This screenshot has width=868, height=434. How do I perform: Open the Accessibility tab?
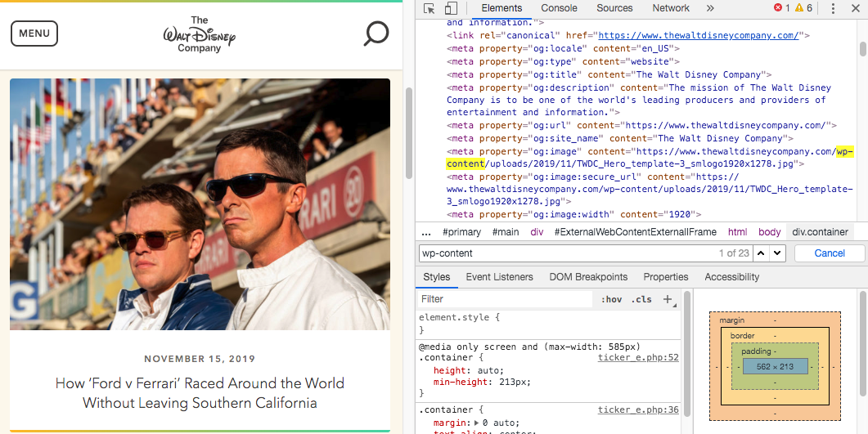click(732, 277)
